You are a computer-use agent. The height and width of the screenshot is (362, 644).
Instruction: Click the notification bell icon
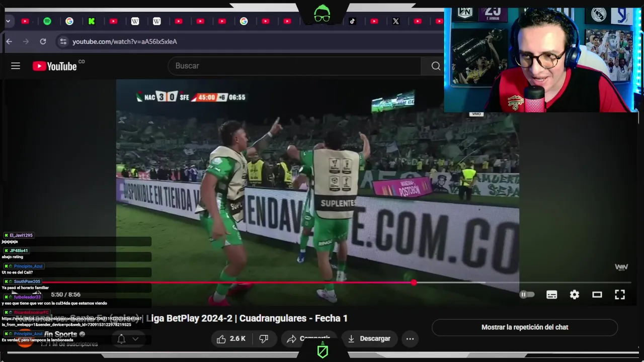pos(121,339)
